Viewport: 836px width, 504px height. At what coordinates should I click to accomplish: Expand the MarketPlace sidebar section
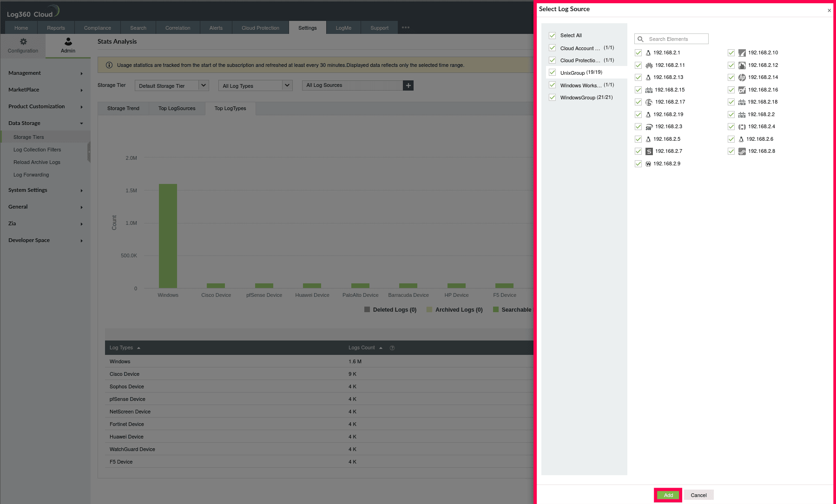pyautogui.click(x=45, y=90)
